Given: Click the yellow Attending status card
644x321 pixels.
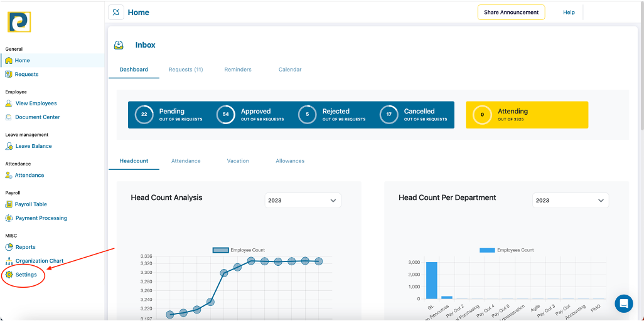Looking at the screenshot, I should (527, 115).
